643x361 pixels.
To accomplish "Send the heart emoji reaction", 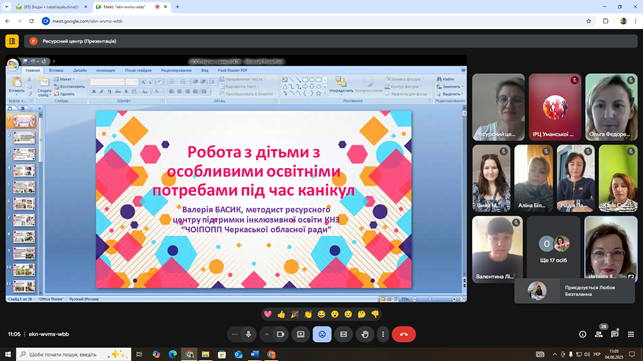I will (268, 314).
